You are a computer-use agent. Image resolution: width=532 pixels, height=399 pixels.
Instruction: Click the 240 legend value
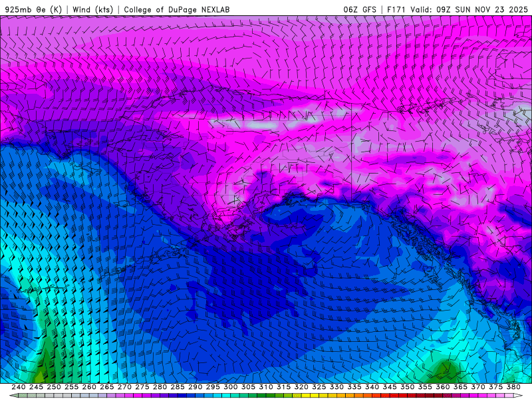pos(19,387)
